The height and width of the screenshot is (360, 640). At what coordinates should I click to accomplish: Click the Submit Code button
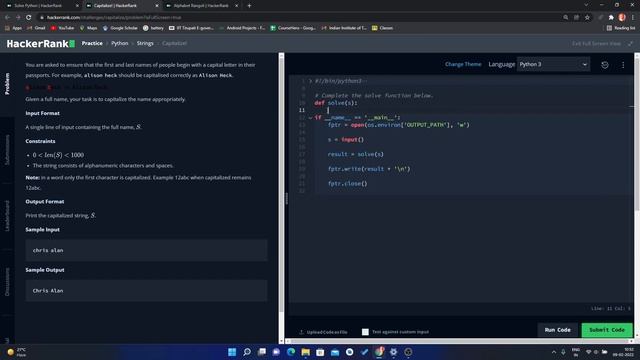point(607,330)
